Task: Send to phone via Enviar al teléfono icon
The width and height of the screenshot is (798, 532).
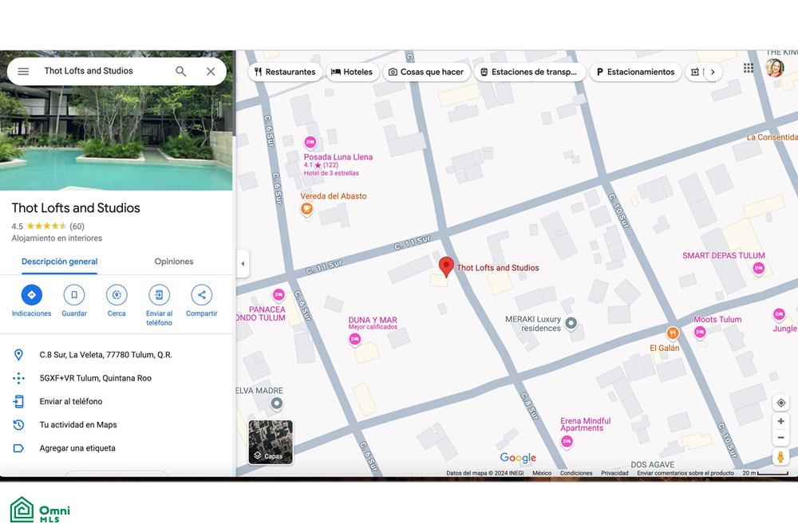Action: (160, 294)
